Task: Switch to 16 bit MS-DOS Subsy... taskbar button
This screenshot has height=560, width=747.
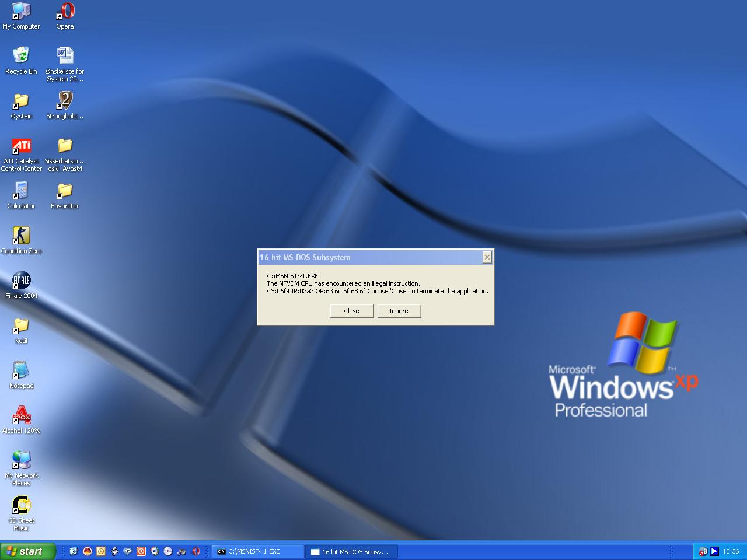Action: click(352, 551)
